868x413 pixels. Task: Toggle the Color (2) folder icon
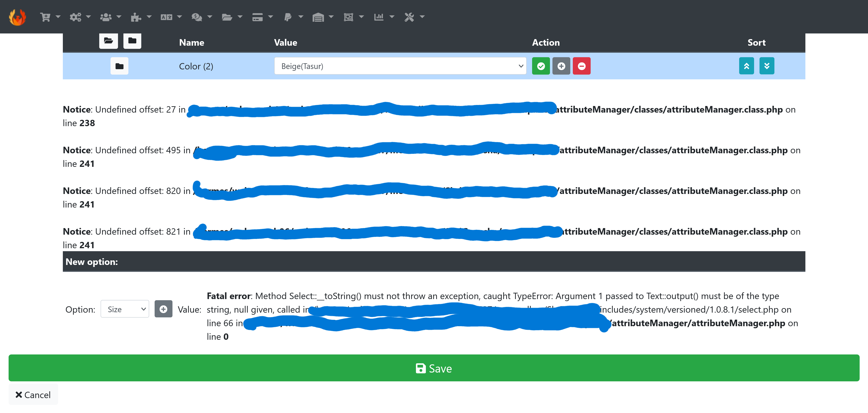(119, 66)
